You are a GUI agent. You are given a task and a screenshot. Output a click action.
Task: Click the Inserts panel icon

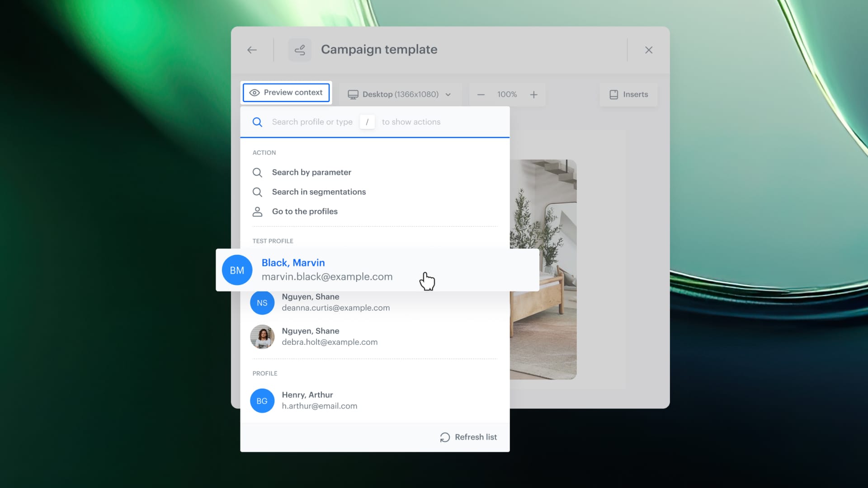pyautogui.click(x=613, y=94)
